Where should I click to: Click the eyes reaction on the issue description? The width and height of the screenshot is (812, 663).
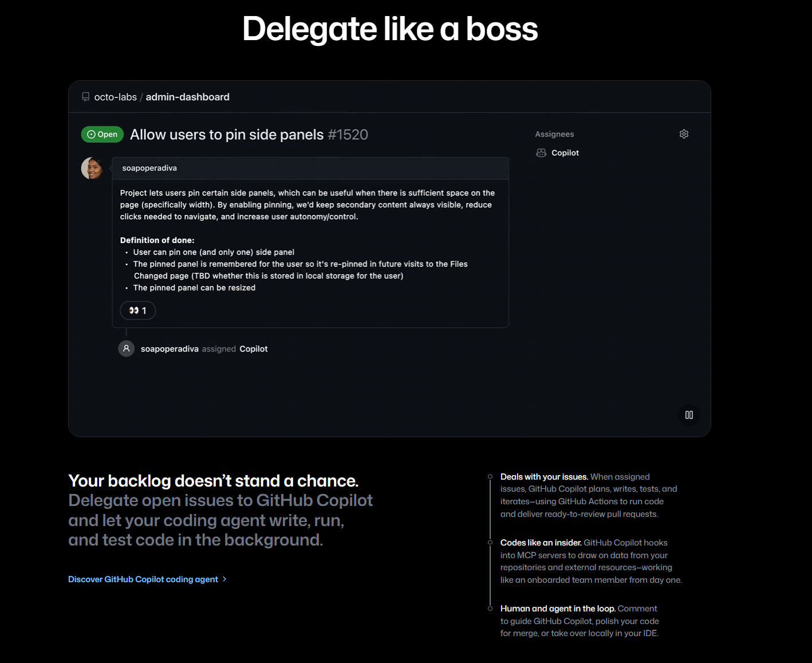click(x=137, y=310)
